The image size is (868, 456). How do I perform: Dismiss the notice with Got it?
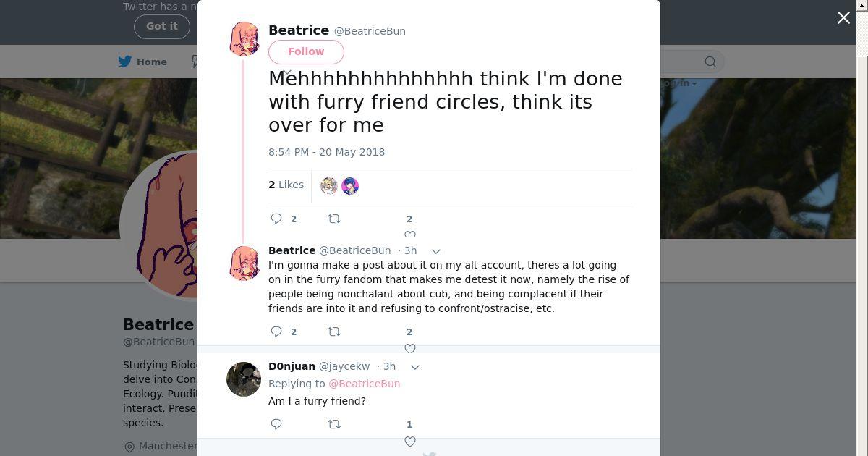[161, 26]
